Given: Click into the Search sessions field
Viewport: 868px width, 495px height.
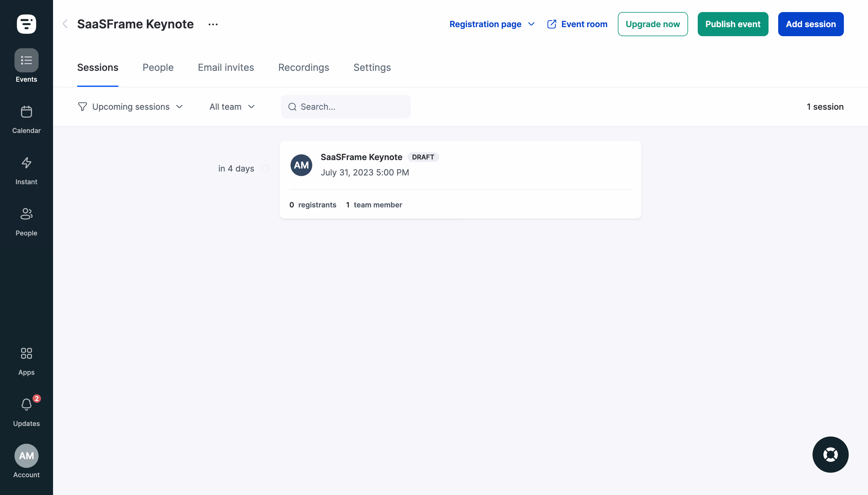Looking at the screenshot, I should [x=346, y=107].
